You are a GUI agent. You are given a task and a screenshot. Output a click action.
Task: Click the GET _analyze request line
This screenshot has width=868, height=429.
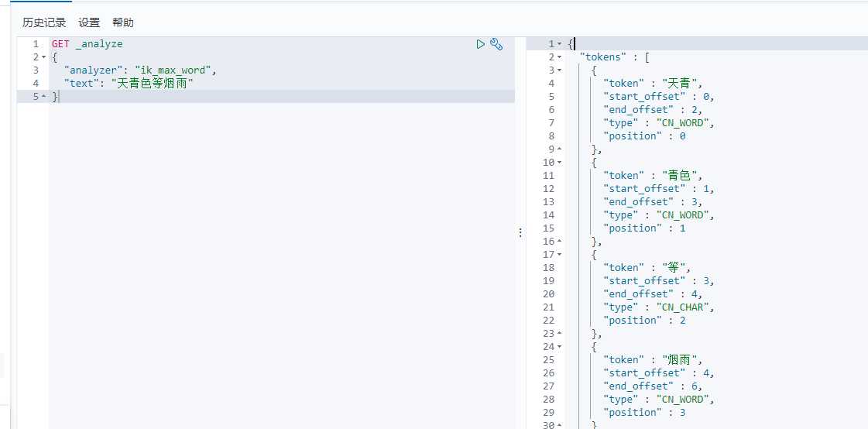[x=87, y=43]
